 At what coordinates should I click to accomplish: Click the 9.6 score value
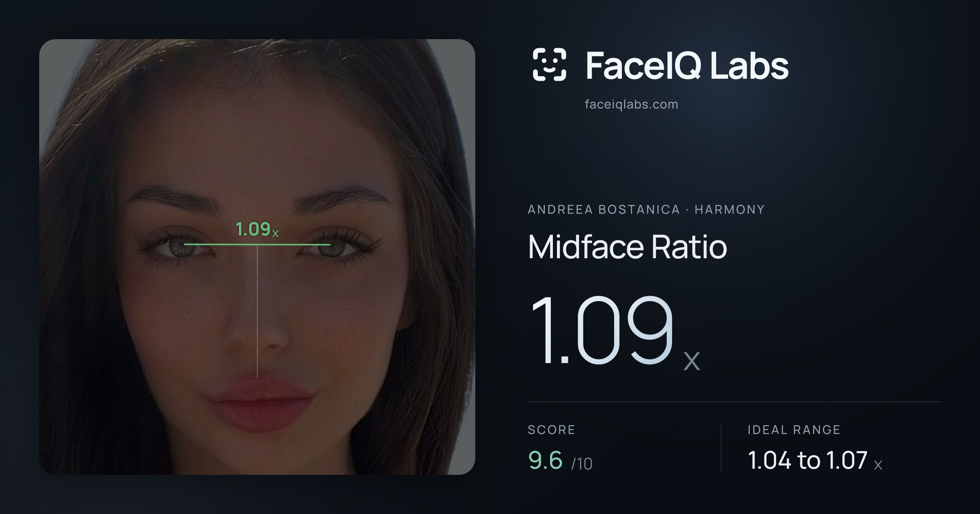pyautogui.click(x=545, y=461)
